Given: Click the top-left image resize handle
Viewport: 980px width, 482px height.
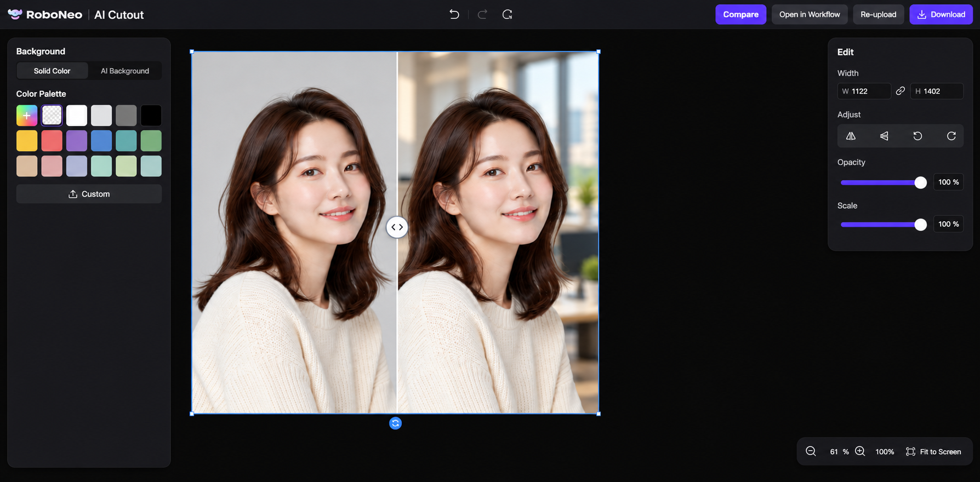Looking at the screenshot, I should (192, 51).
